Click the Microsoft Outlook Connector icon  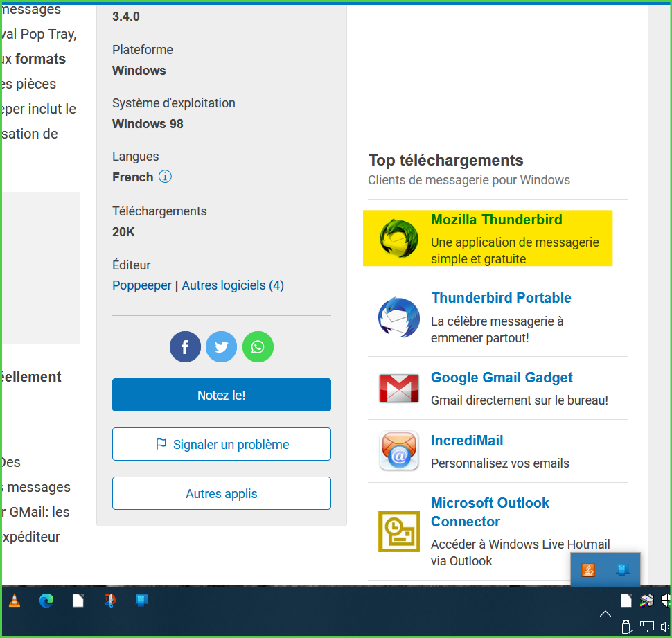point(398,531)
